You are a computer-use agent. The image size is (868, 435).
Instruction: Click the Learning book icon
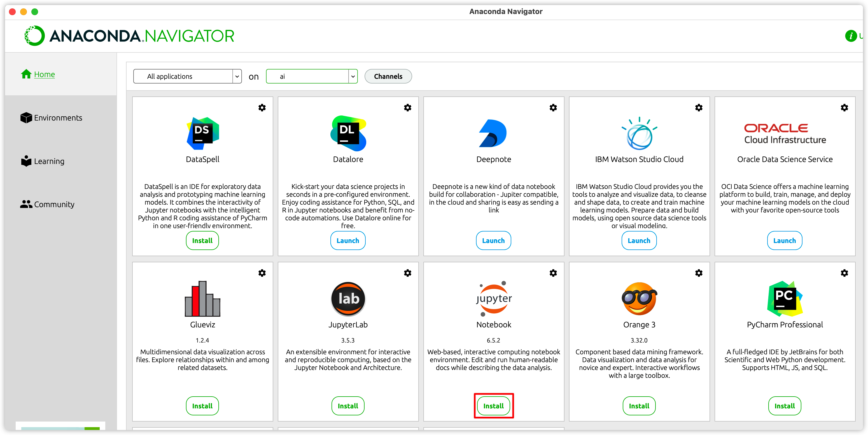click(x=26, y=161)
